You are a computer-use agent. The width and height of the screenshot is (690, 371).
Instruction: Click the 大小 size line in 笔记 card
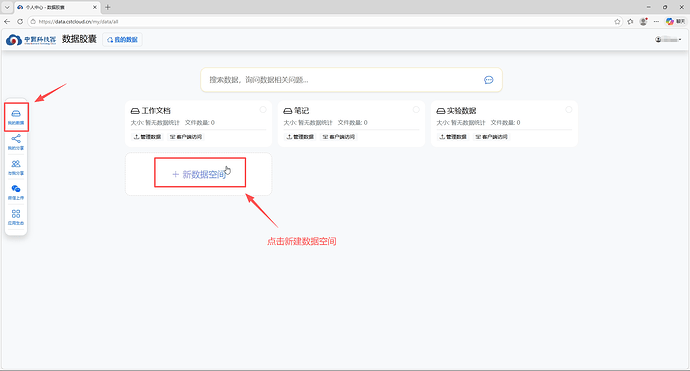(x=308, y=123)
